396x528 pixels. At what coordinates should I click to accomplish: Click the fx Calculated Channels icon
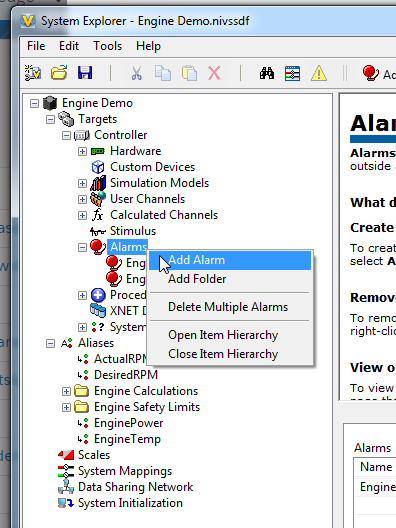coord(98,214)
